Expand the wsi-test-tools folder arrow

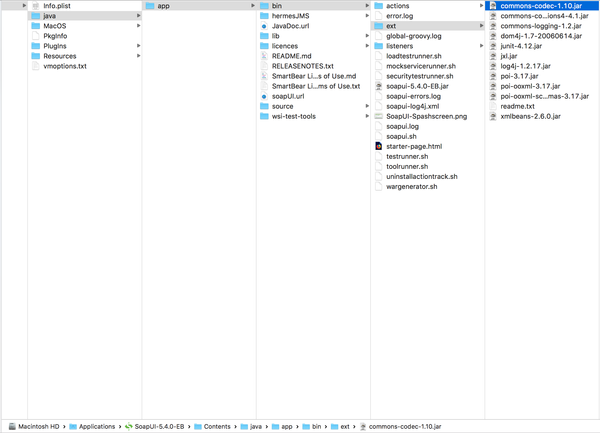point(367,116)
